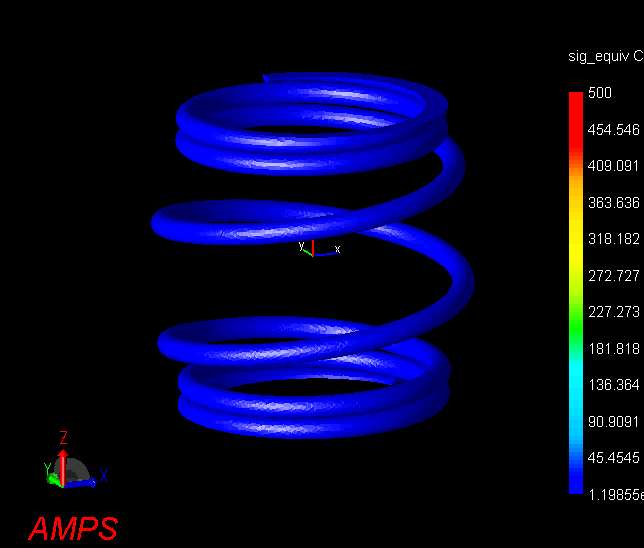Click the gray dome of the orientation triad

coord(74,470)
